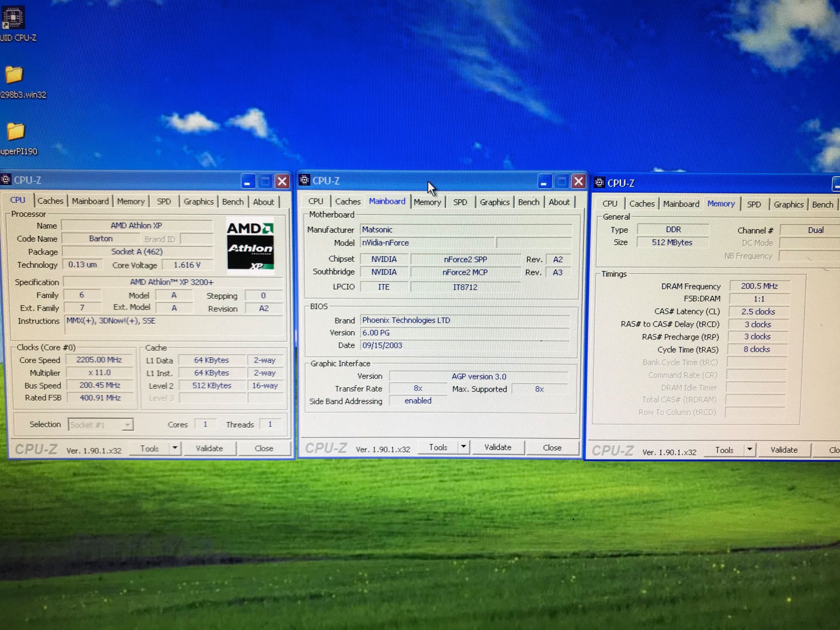The height and width of the screenshot is (630, 840).
Task: Click the CAS# Latency value 2.5 clocks
Action: (x=758, y=311)
